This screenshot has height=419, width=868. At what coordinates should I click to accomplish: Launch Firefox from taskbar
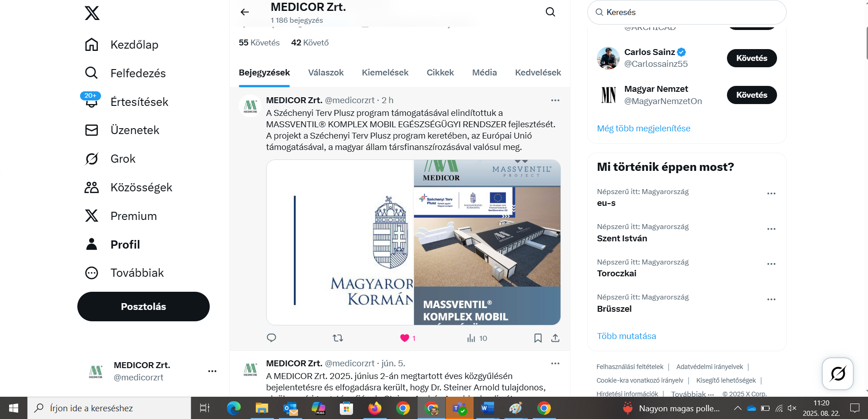click(374, 408)
